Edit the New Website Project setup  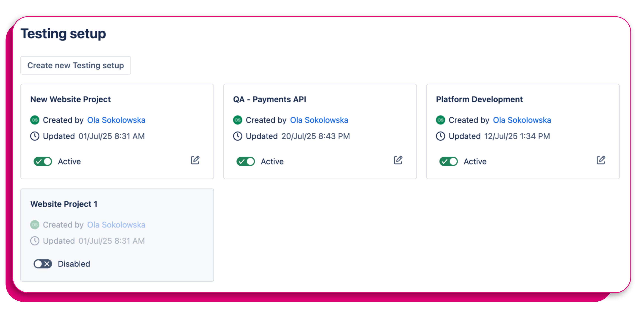point(195,160)
